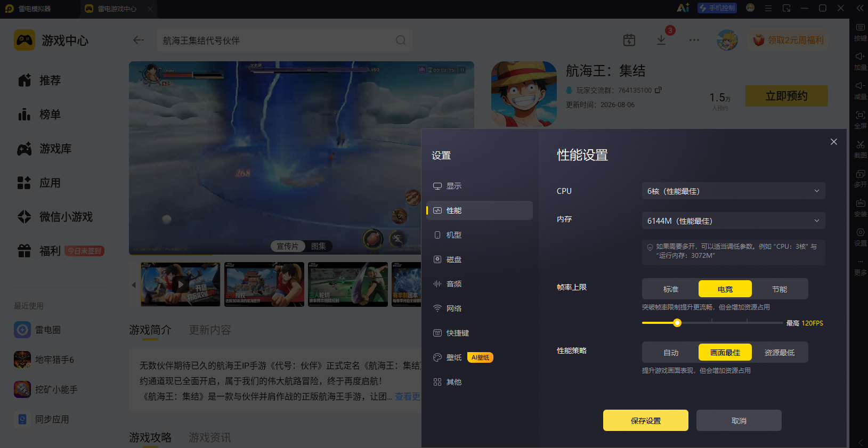Close the settings dialog with X
The image size is (868, 448).
coord(834,142)
